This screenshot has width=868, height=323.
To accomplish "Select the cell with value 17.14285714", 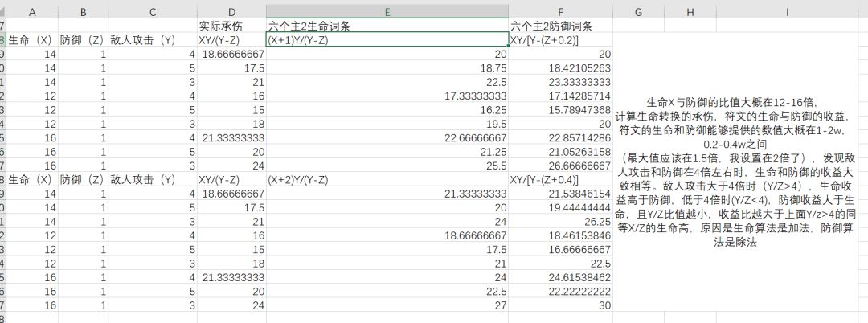I will pyautogui.click(x=560, y=96).
